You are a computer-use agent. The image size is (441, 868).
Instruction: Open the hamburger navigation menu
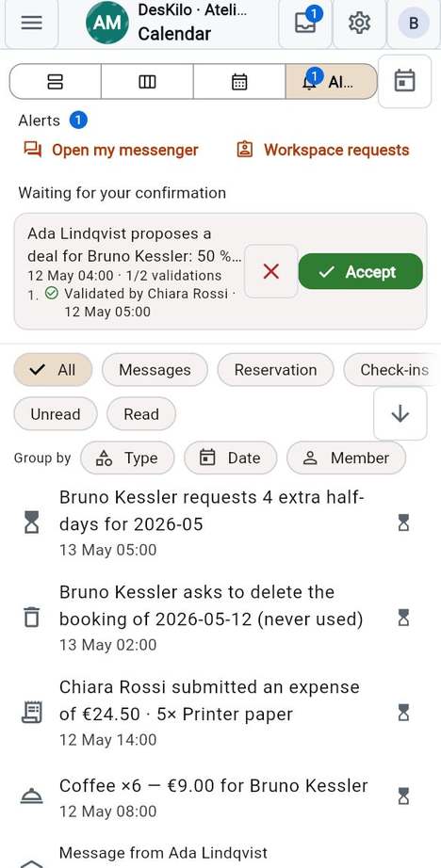click(x=32, y=23)
